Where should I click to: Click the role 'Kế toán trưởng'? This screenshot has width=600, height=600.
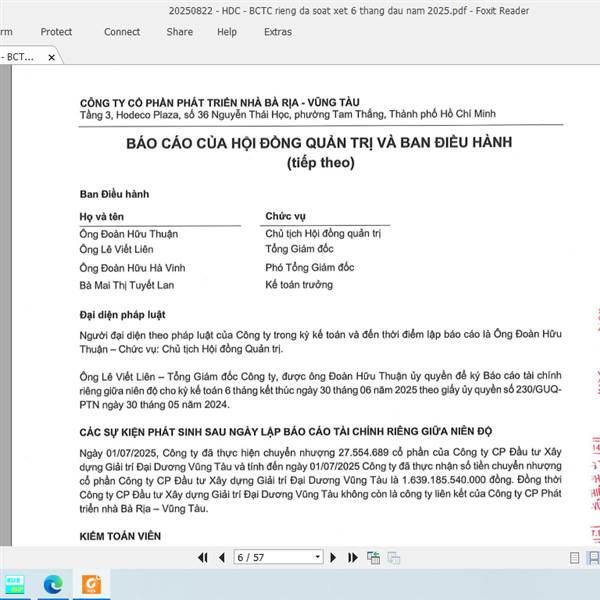299,285
